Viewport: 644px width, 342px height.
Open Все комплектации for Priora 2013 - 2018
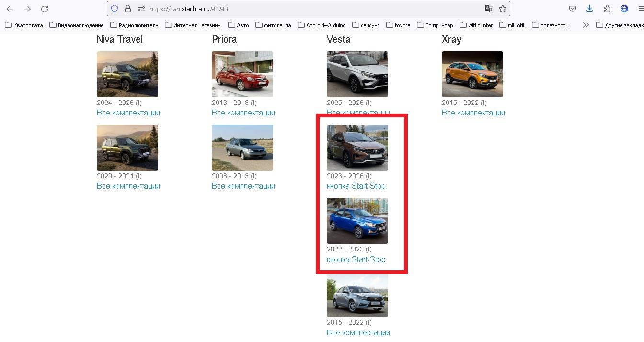[x=243, y=113]
